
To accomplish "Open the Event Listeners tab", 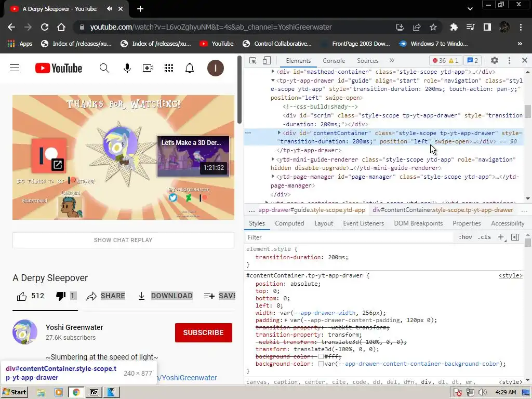I will (x=363, y=223).
